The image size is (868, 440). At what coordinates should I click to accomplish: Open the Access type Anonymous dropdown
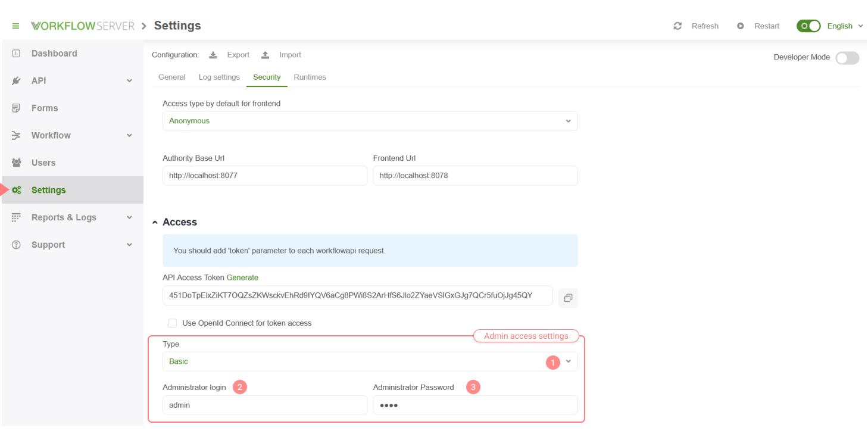(370, 121)
